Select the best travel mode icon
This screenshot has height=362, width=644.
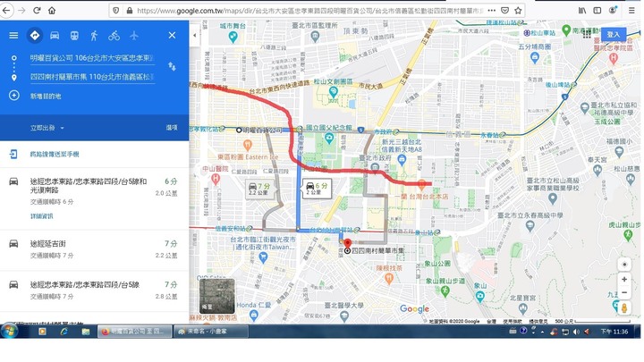click(x=35, y=35)
